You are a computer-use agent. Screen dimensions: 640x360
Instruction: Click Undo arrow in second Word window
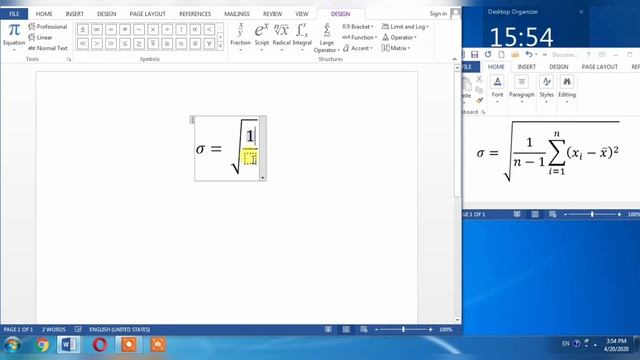coord(529,54)
